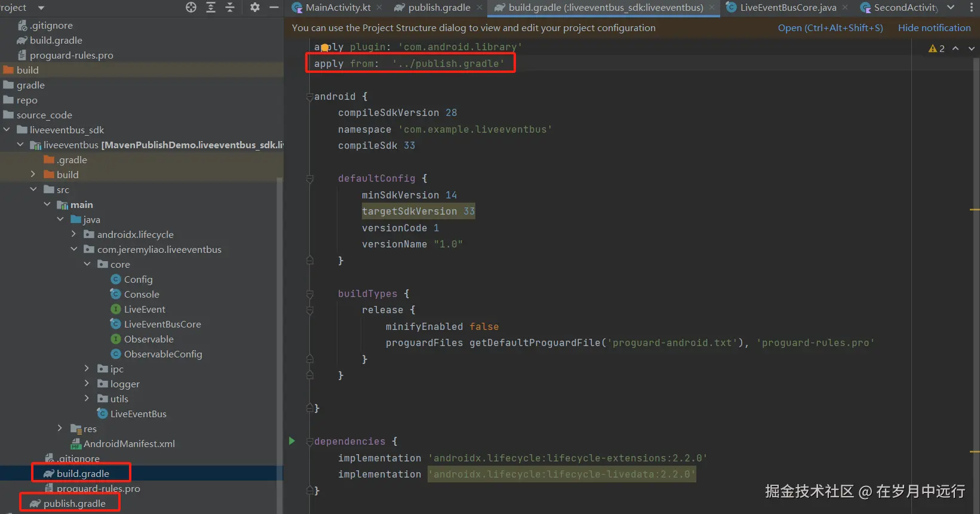Click the warnings indicator showing 2
980x514 pixels.
pos(936,48)
